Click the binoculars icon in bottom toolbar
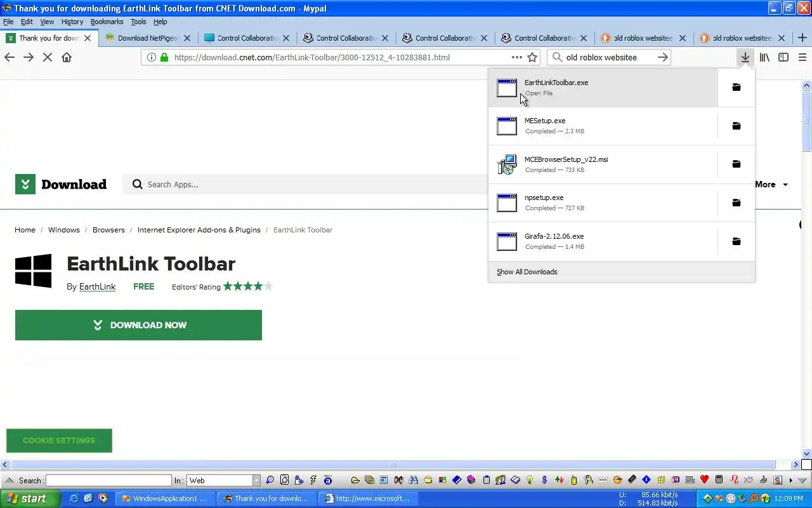 (414, 480)
